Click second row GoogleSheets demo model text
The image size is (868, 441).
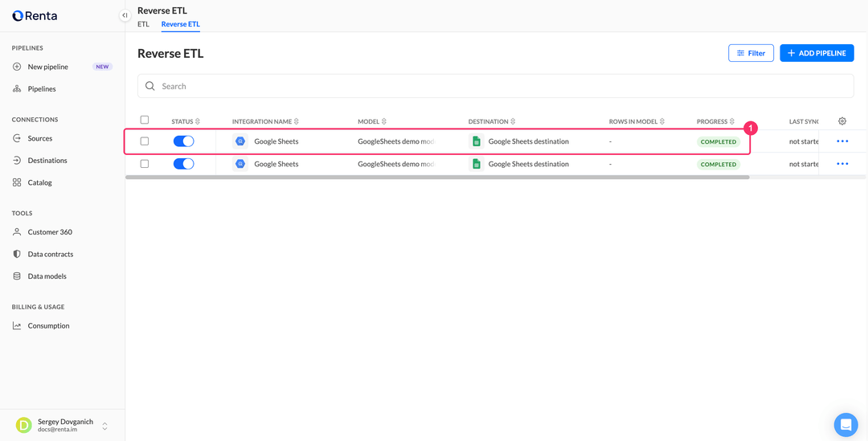[x=398, y=164]
